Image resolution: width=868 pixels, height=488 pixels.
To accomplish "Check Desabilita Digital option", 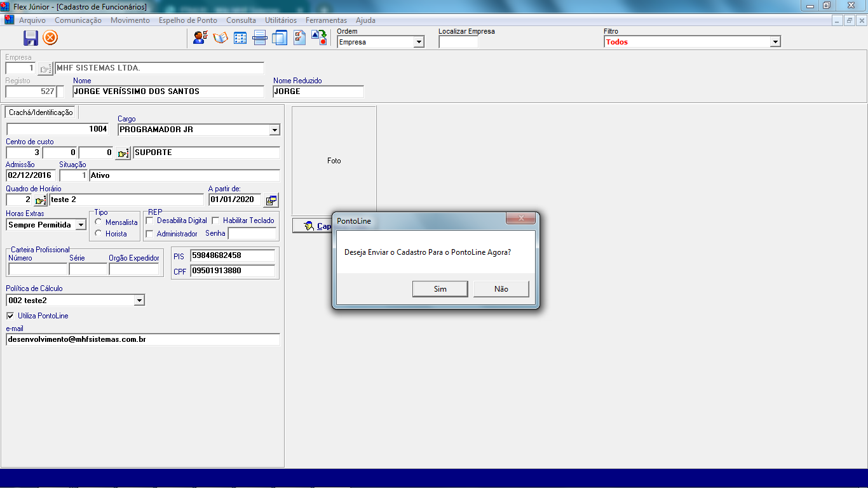I will point(150,220).
